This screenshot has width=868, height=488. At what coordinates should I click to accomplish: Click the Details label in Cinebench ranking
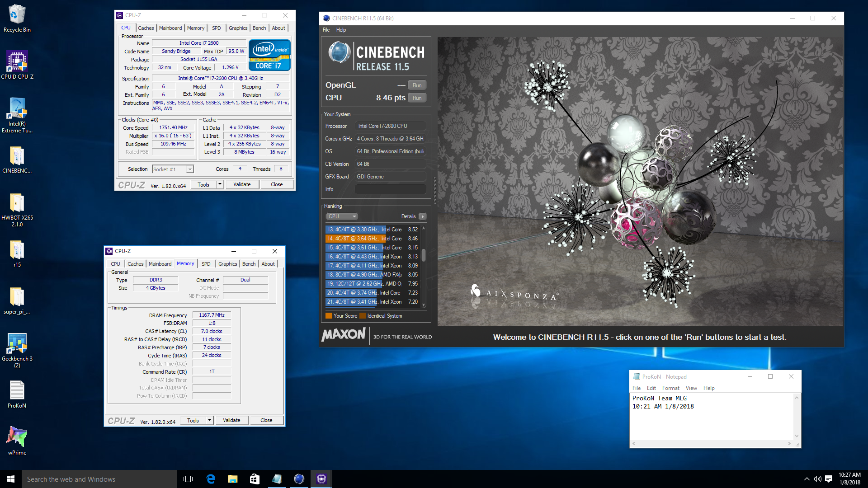click(408, 216)
